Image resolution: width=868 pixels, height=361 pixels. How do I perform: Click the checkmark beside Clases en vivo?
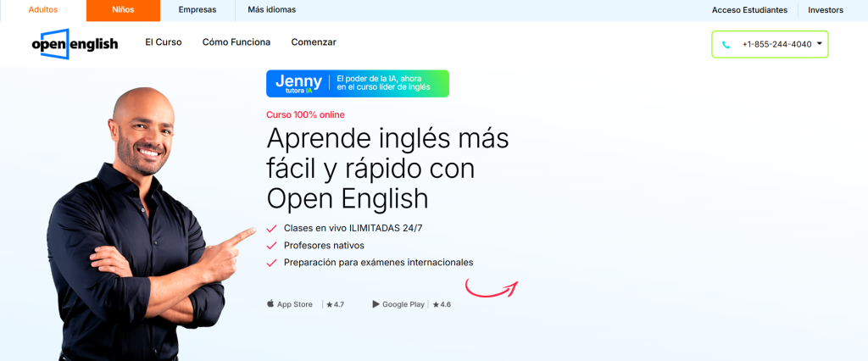[x=271, y=229]
